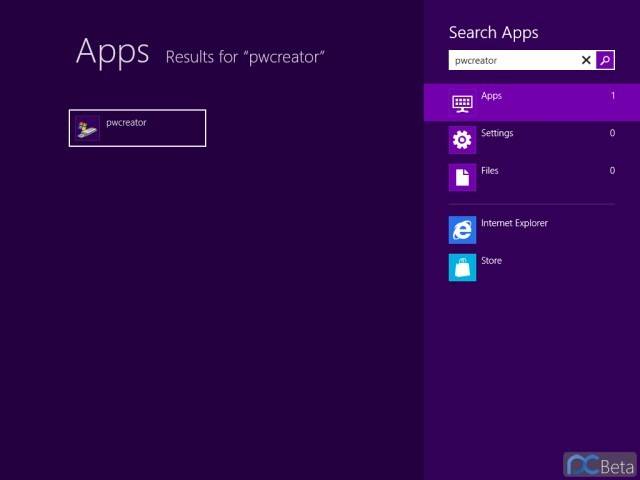This screenshot has width=640, height=480.
Task: Choose the Apps search category label
Action: [x=491, y=96]
